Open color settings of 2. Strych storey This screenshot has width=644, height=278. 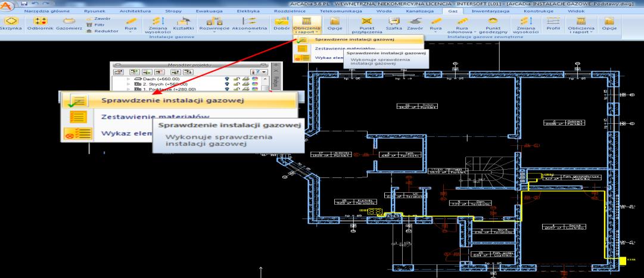coord(254,84)
